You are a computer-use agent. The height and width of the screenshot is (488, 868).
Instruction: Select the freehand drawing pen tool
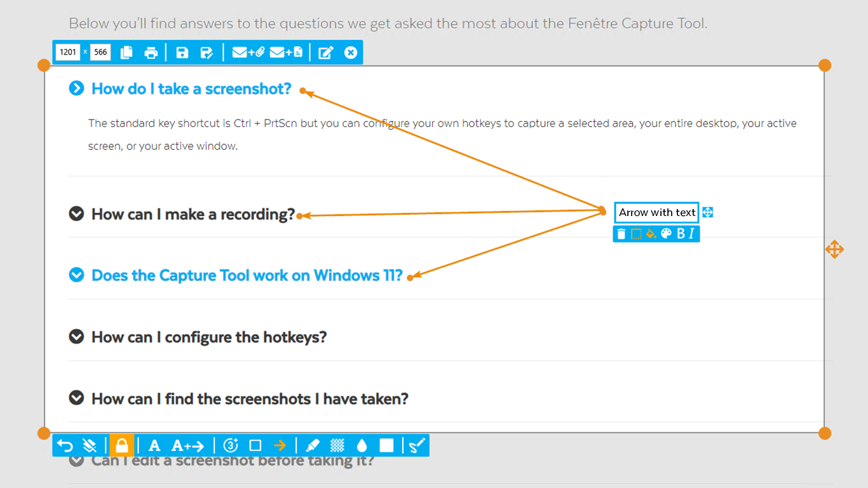[x=417, y=445]
